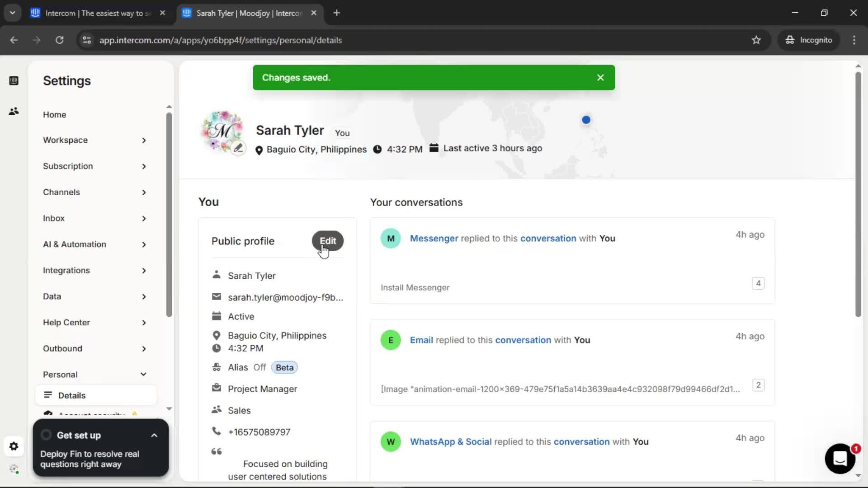Viewport: 868px width, 488px height.
Task: Click the 'Project Manager' job title text
Action: (262, 389)
